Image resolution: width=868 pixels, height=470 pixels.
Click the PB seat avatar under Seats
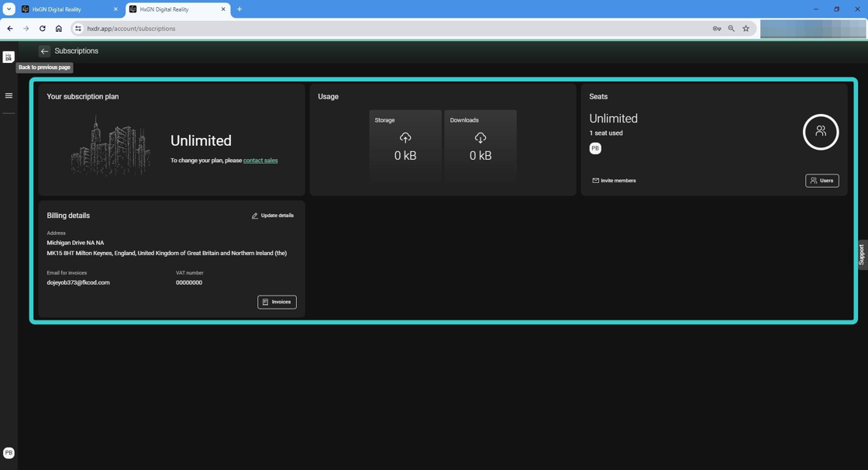click(595, 149)
